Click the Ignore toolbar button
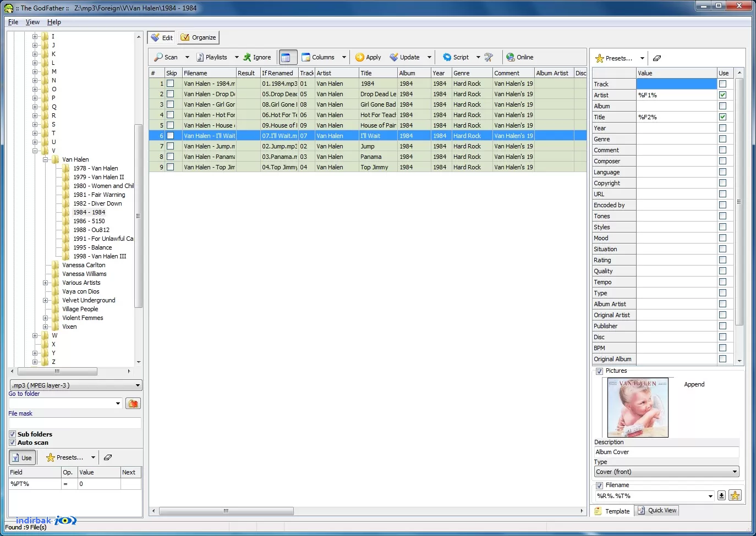The width and height of the screenshot is (756, 536). (258, 57)
